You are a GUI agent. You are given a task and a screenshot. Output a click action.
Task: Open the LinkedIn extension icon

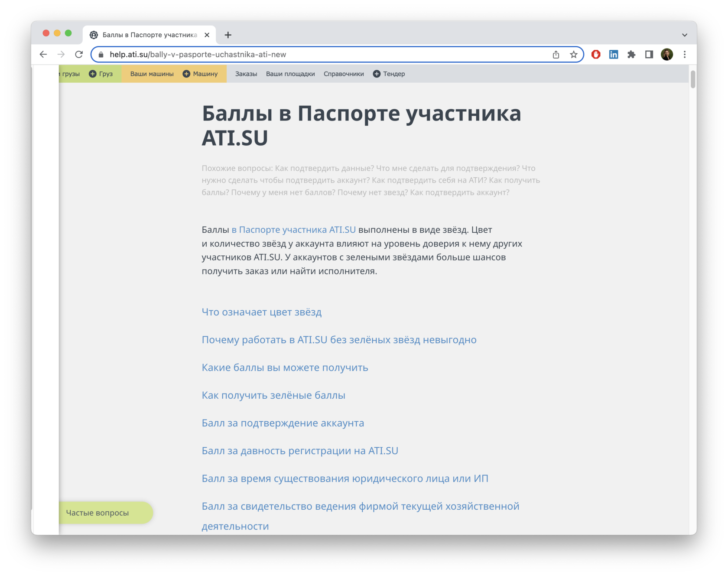tap(614, 55)
